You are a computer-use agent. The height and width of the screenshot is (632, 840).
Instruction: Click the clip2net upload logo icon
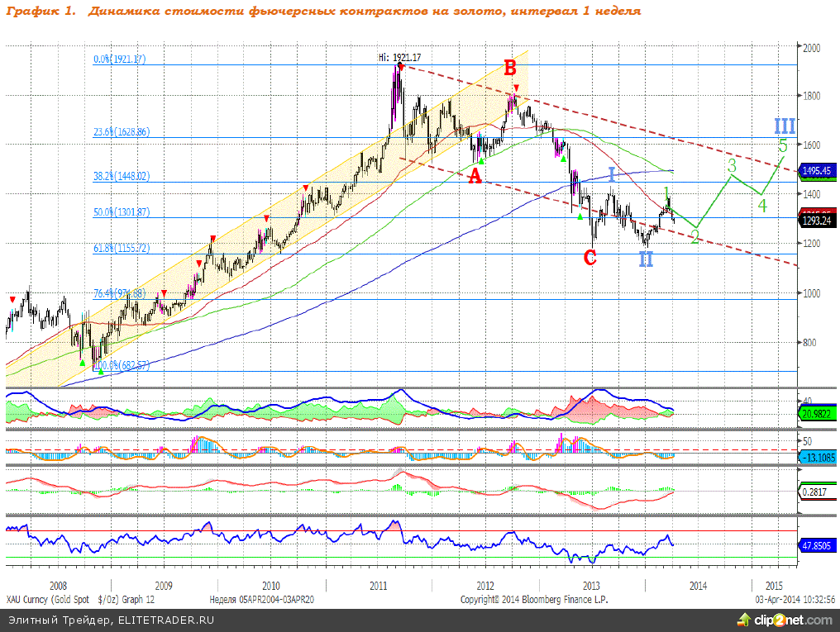[746, 620]
